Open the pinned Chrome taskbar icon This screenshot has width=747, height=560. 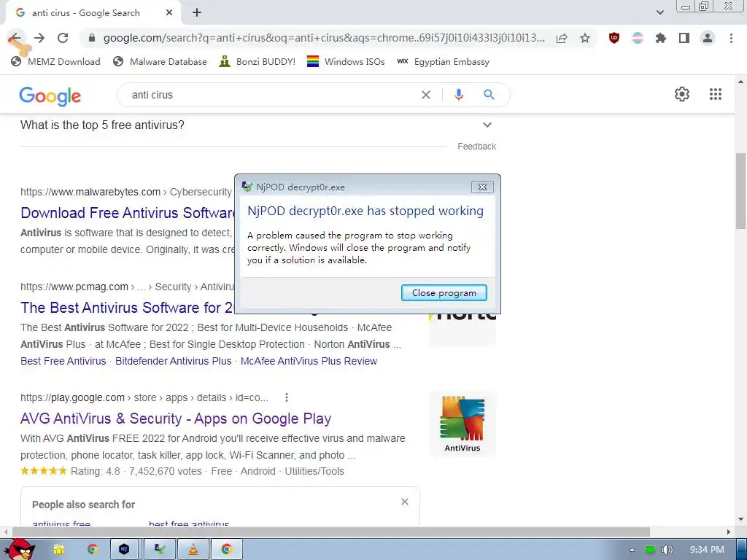coord(93,550)
